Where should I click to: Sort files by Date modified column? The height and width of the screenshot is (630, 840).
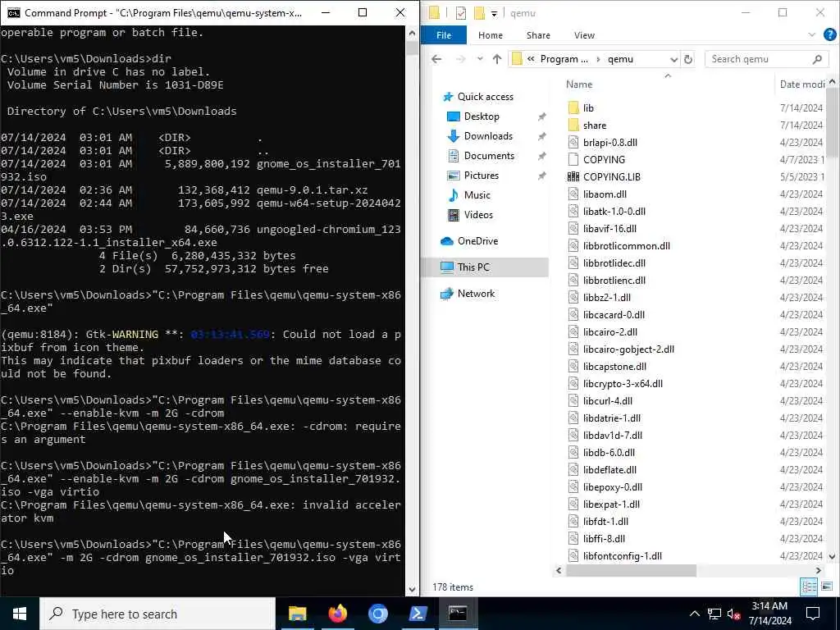click(801, 84)
